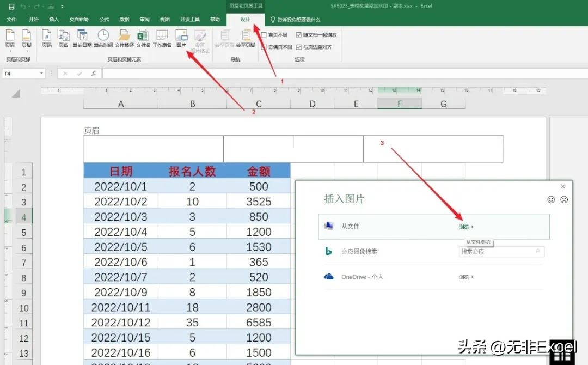Click the formula bar input area

click(x=345, y=74)
